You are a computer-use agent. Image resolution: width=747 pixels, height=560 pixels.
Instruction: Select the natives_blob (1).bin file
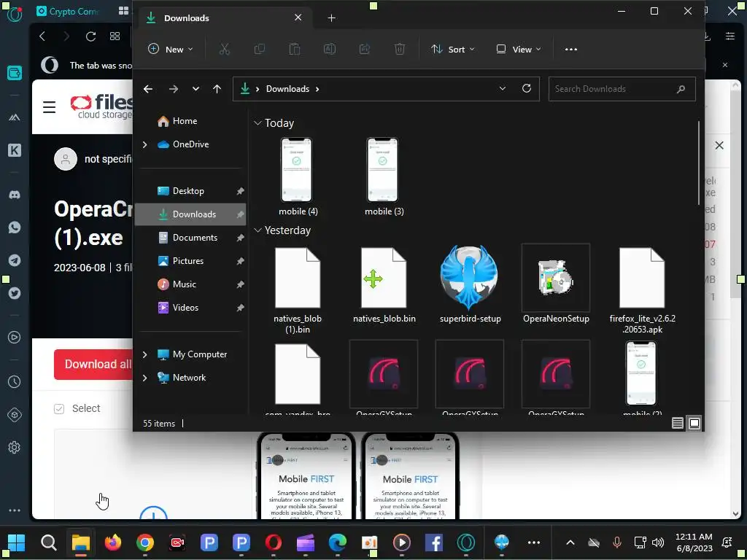click(x=298, y=290)
